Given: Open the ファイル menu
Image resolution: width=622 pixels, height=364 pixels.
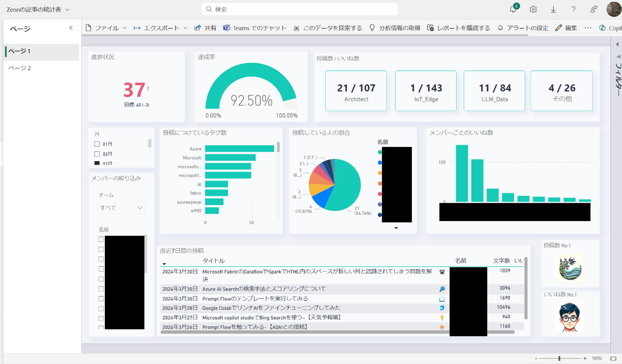Looking at the screenshot, I should pos(106,28).
